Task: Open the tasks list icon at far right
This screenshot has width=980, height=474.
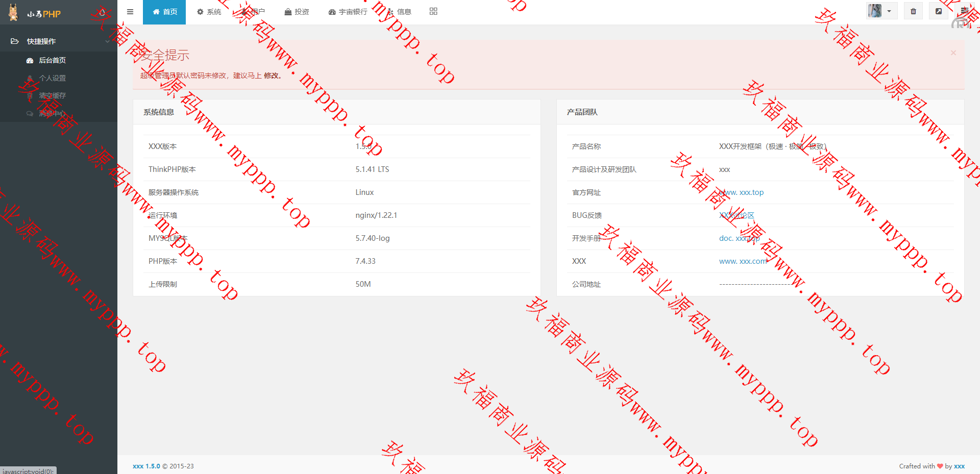Action: (964, 11)
